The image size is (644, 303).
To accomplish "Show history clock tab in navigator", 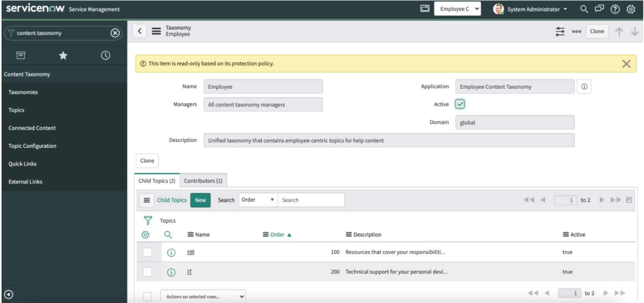I will point(105,56).
